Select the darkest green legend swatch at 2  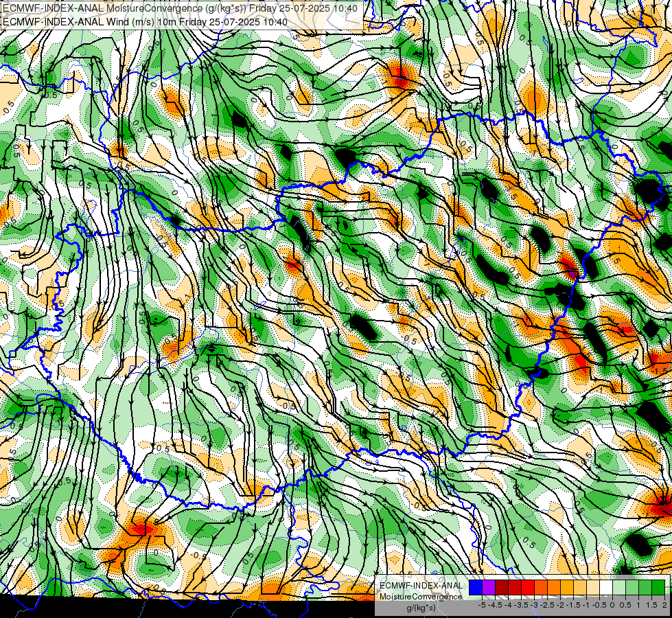(658, 588)
